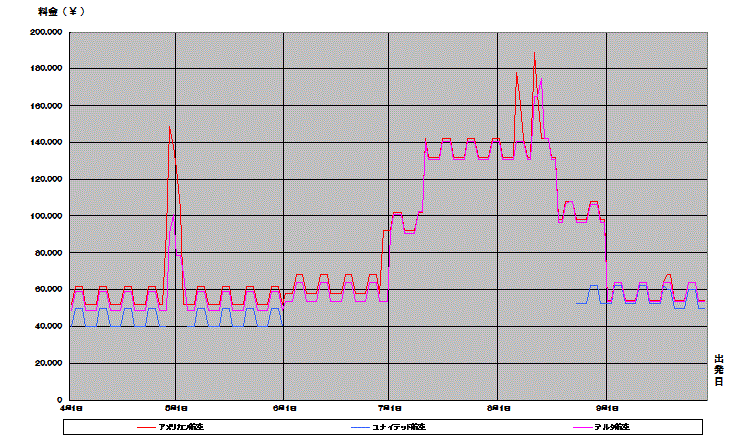Viewport: 729px width, 446px height.
Task: Click the 8月1日 x-axis date label
Action: (x=498, y=408)
